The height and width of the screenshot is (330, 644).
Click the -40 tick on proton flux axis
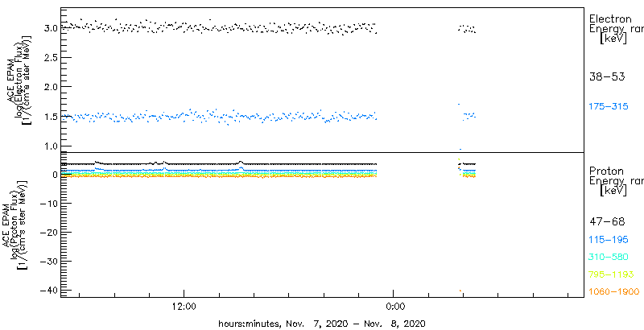(49, 291)
